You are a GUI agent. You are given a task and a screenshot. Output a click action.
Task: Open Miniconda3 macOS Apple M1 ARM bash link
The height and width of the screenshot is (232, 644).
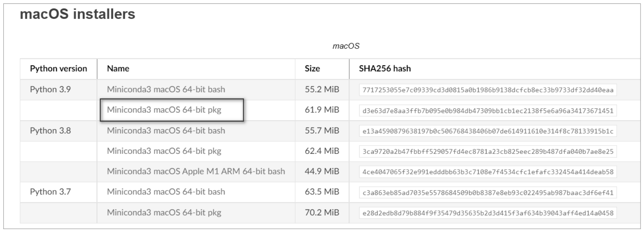(196, 171)
